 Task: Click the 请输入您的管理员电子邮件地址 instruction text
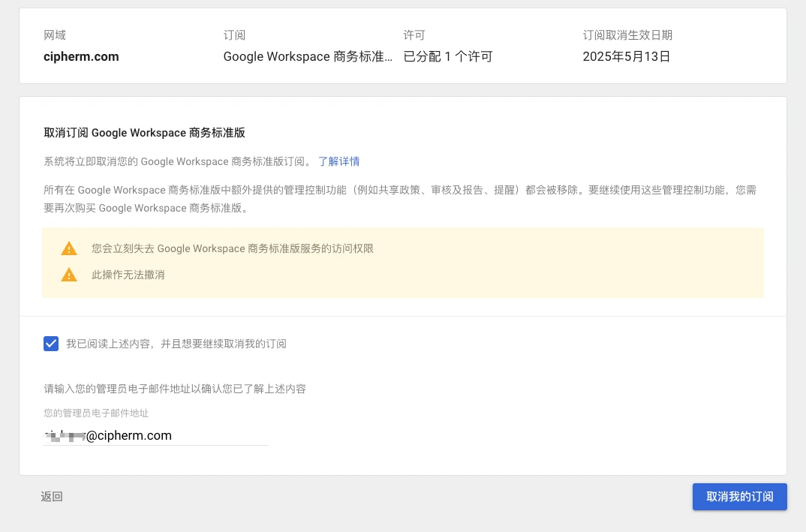click(175, 389)
